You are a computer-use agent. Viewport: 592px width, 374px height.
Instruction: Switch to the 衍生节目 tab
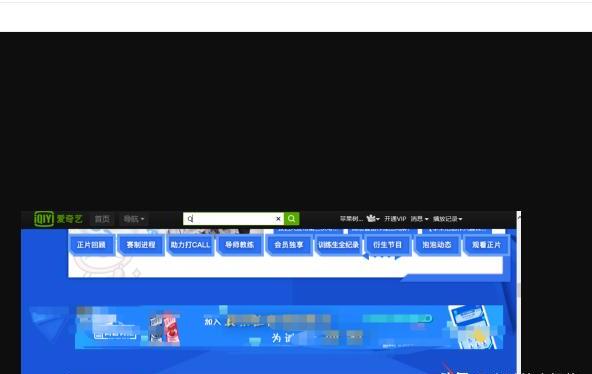click(388, 245)
